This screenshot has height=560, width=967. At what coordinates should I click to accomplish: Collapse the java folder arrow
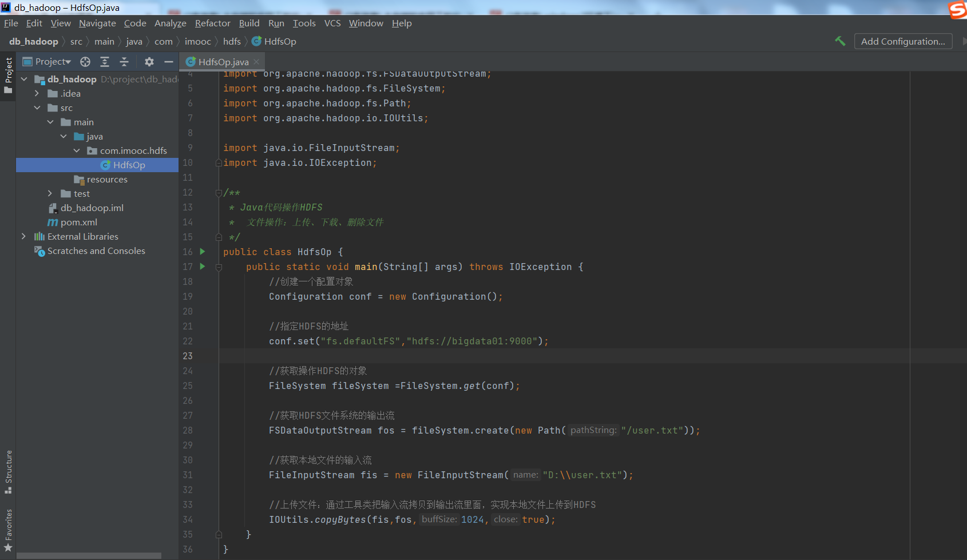[x=64, y=137]
